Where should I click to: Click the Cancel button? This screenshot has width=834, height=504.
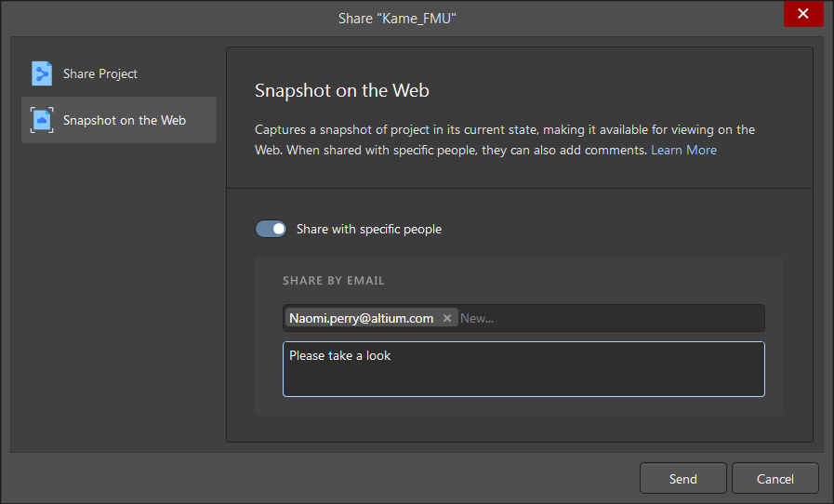coord(775,479)
